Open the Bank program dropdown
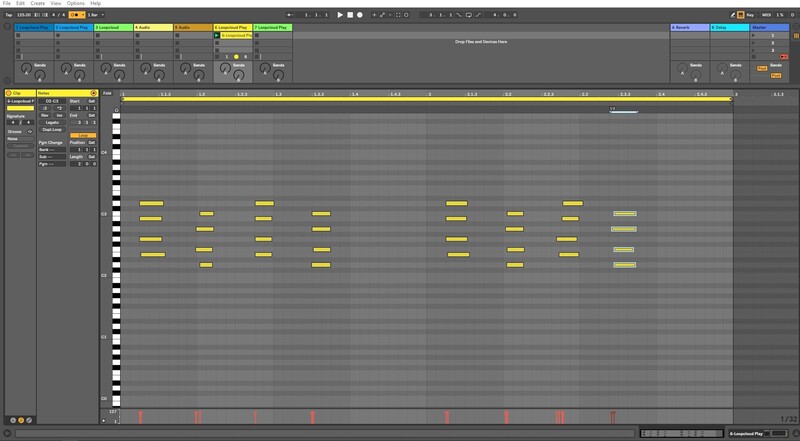The height and width of the screenshot is (441, 800). coord(53,150)
